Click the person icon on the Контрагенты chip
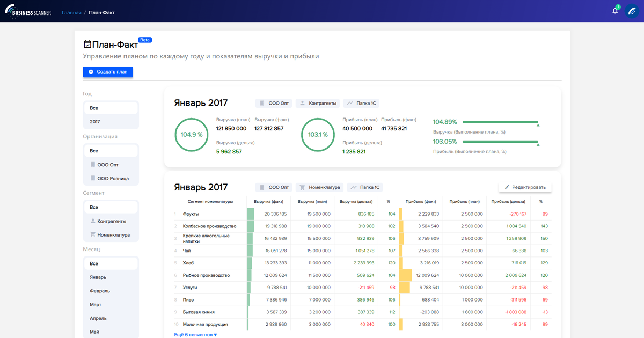 click(x=301, y=103)
